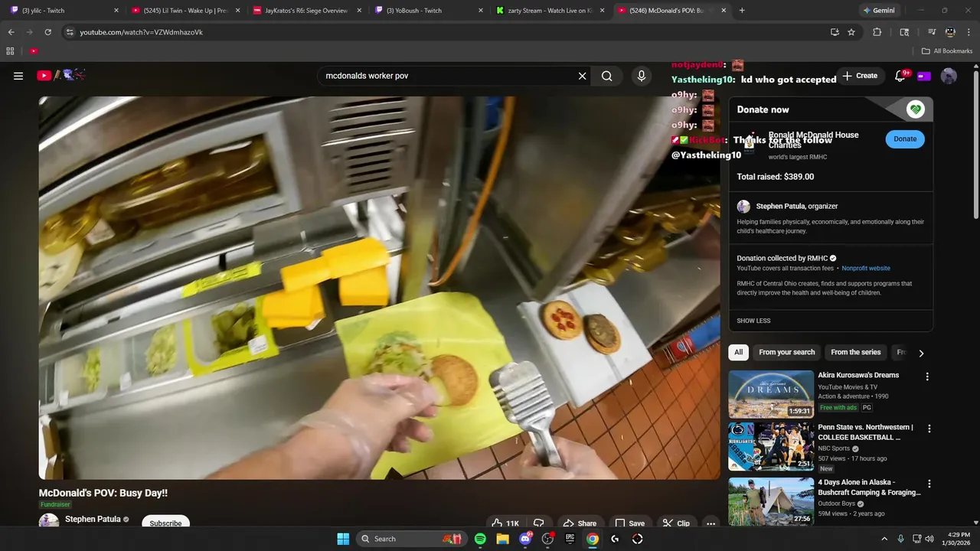This screenshot has width=980, height=551.
Task: Open Chrome extensions puzzle icon
Action: pyautogui.click(x=877, y=32)
